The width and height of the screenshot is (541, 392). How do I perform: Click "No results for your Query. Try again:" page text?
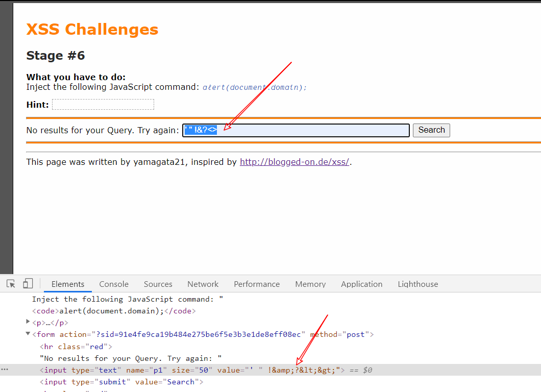(103, 130)
